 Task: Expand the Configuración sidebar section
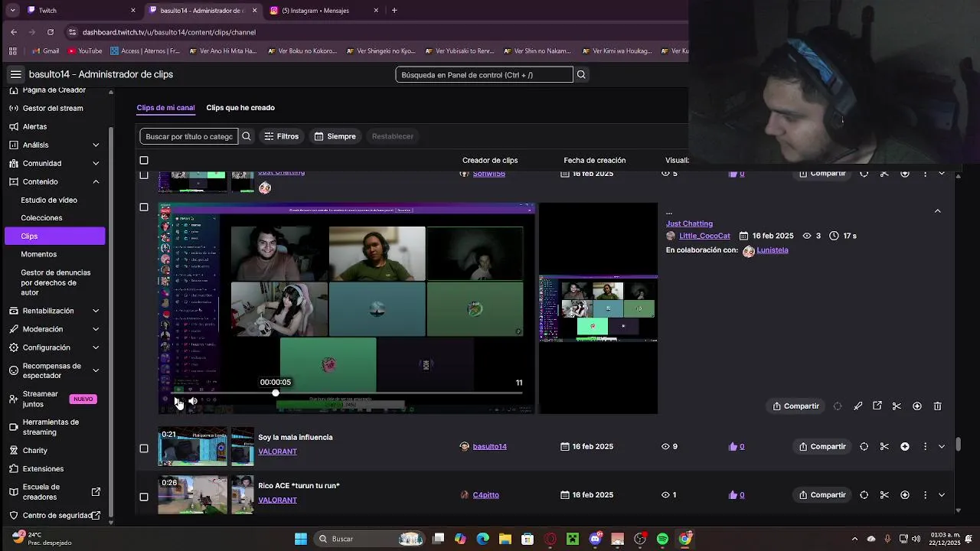pyautogui.click(x=96, y=347)
